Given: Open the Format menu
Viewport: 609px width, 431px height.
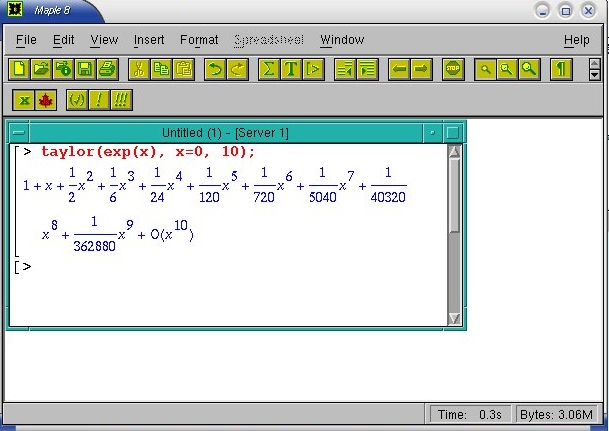Looking at the screenshot, I should click(x=199, y=40).
